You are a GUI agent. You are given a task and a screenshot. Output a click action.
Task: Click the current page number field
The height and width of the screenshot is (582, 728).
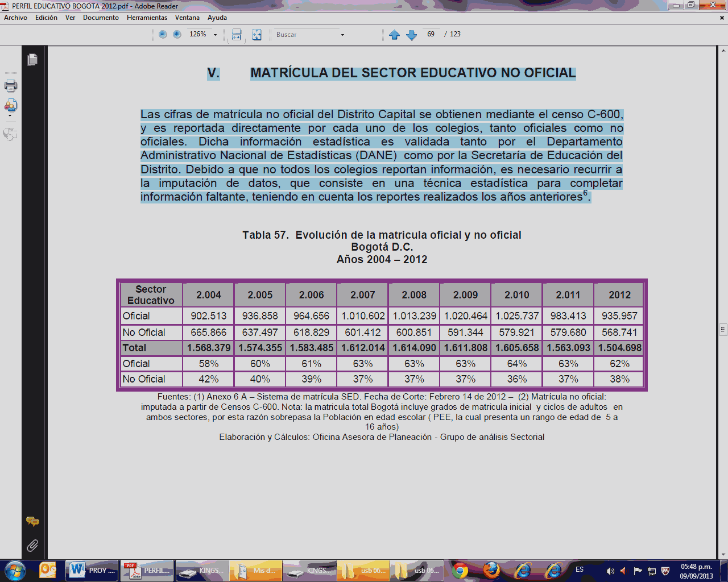431,34
